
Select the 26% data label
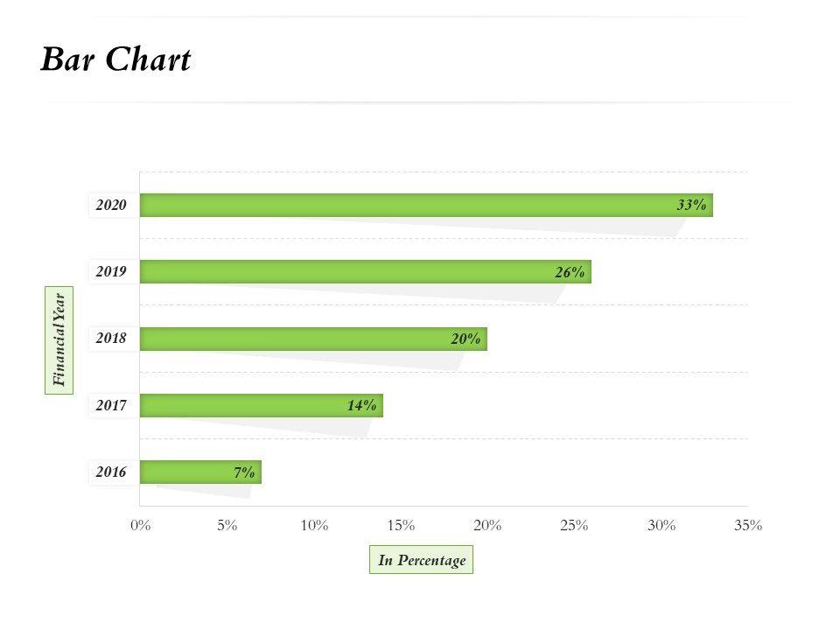(570, 272)
